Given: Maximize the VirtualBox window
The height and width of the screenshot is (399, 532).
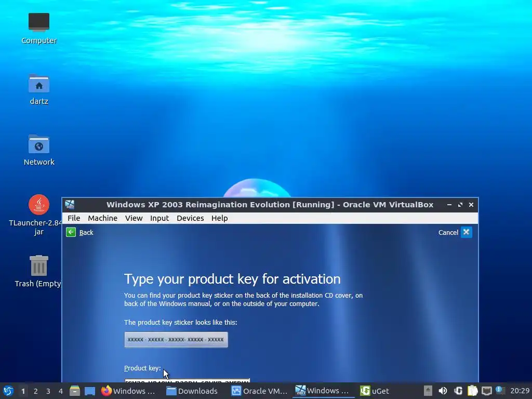Looking at the screenshot, I should point(460,205).
